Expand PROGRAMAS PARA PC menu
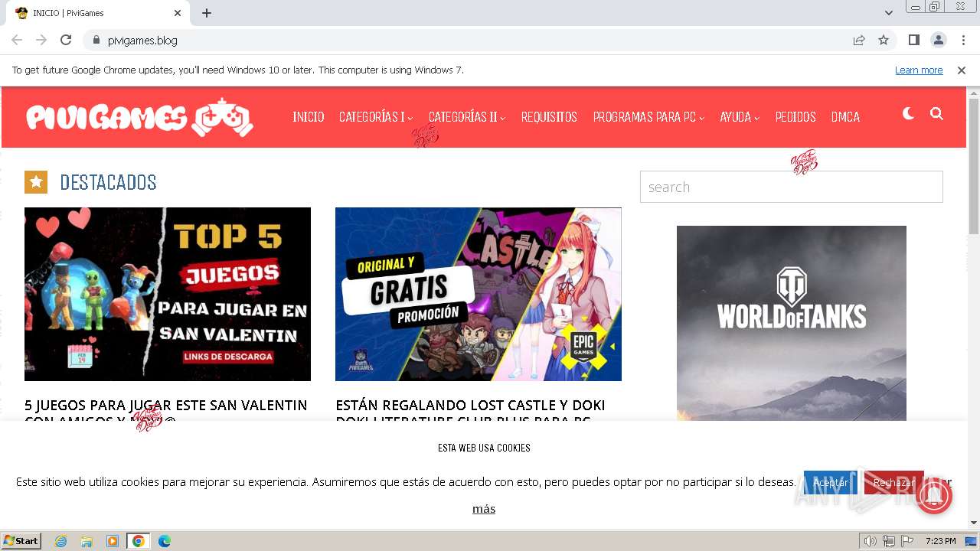Viewport: 980px width, 551px height. coord(648,117)
